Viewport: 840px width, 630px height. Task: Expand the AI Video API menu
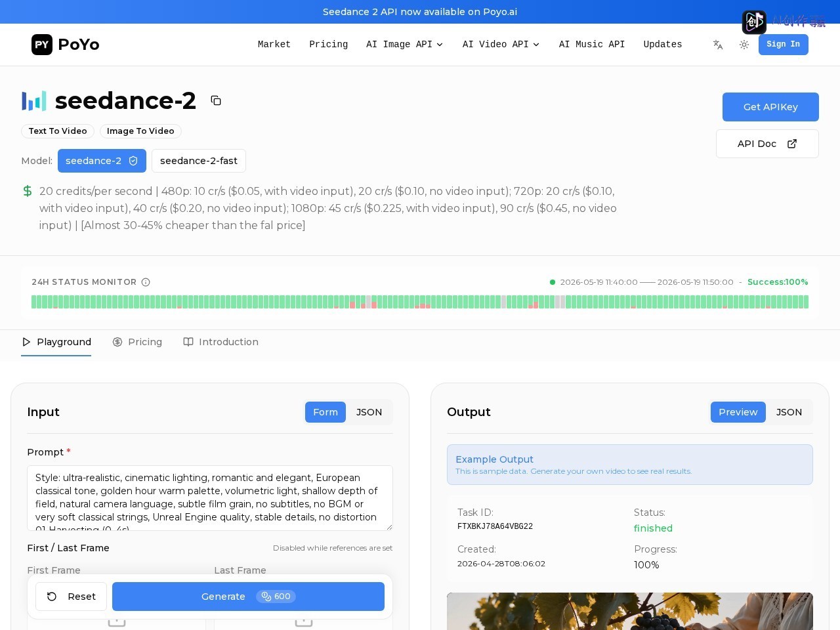pos(501,45)
